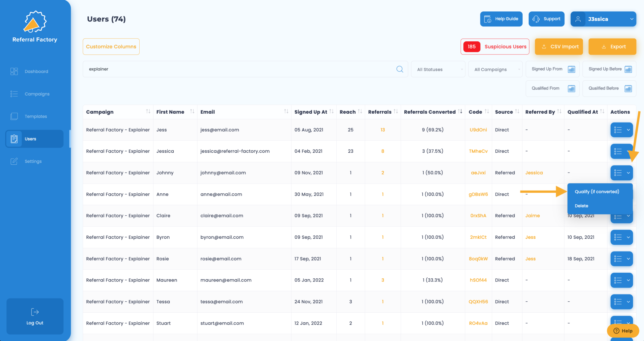
Task: Click Claire's first name cell
Action: 163,216
